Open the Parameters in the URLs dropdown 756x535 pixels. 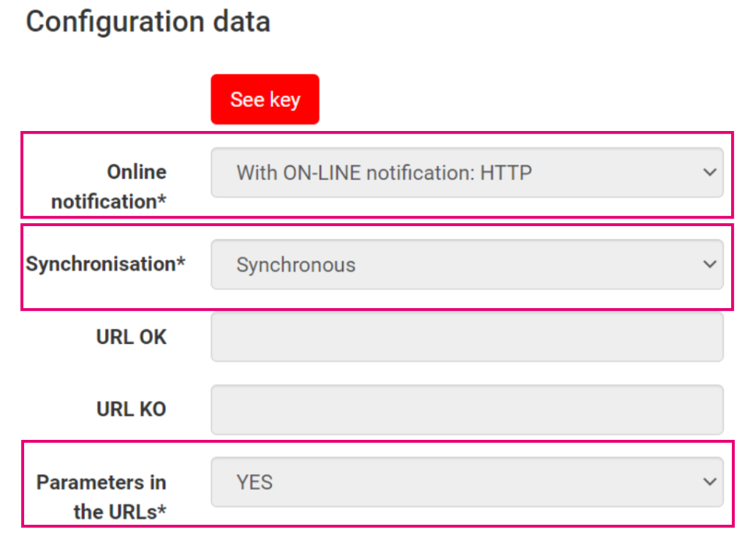click(467, 482)
